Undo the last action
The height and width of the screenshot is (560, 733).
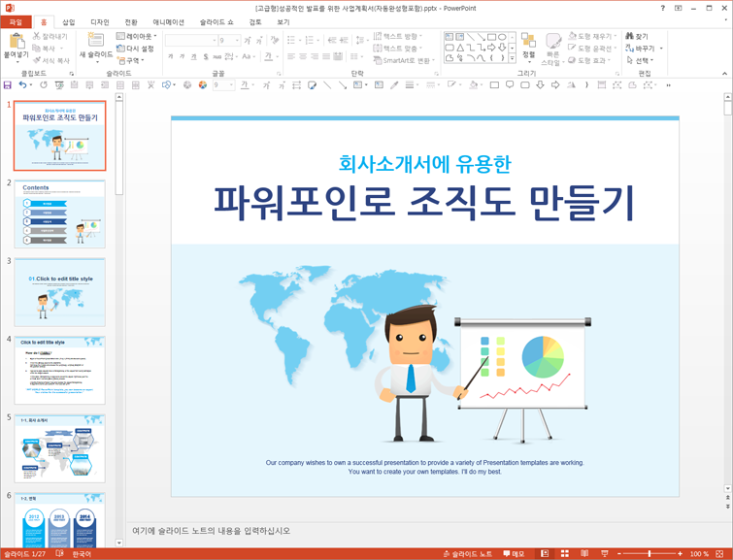[x=22, y=85]
